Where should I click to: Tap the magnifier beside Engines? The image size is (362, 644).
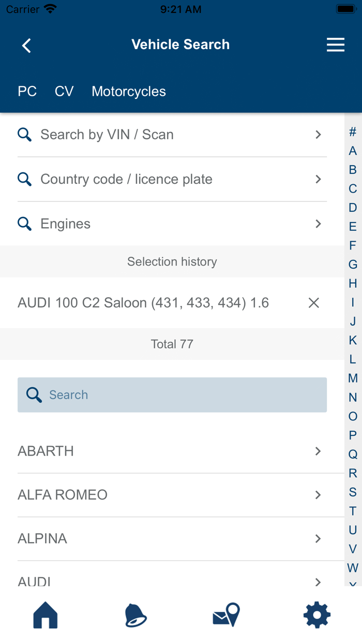[x=24, y=224]
